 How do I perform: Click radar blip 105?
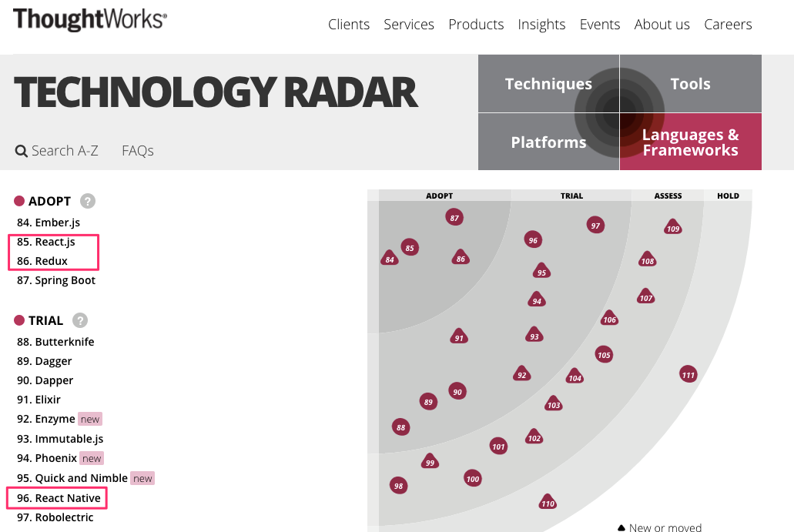[x=604, y=355]
